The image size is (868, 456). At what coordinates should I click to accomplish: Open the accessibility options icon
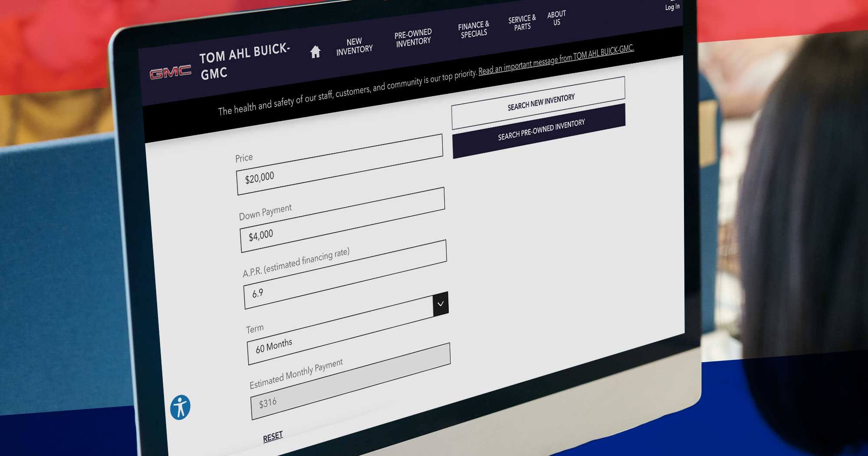point(180,407)
